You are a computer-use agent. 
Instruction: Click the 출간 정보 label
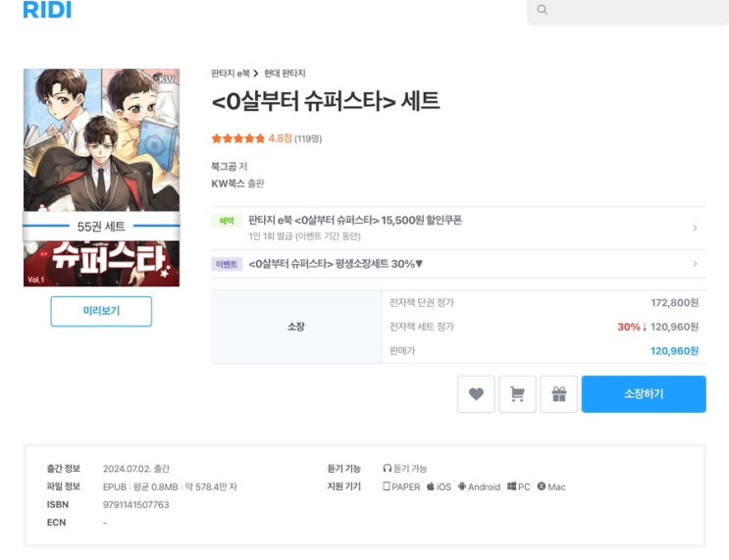coord(63,469)
